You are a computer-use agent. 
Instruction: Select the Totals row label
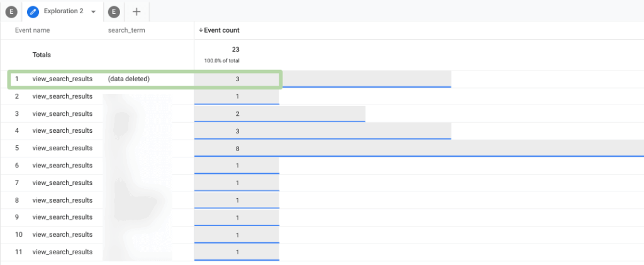coord(42,55)
